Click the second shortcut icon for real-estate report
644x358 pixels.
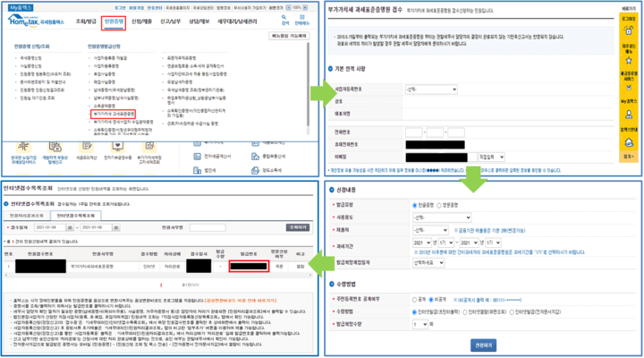55,146
